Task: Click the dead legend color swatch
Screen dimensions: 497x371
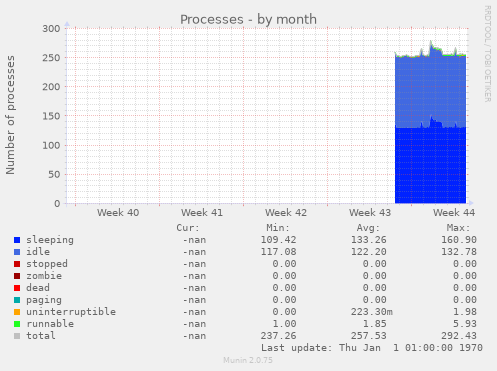Action: (x=17, y=288)
